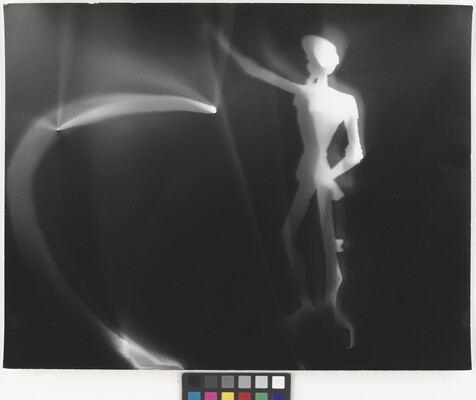Image resolution: width=476 pixels, height=400 pixels.
Task: Select the red patch on the color chart
Action: click(245, 396)
